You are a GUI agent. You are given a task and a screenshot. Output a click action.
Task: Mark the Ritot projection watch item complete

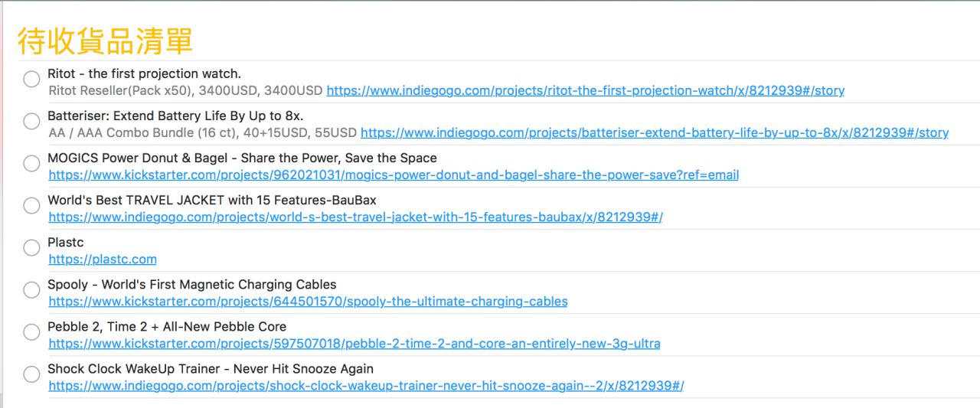31,80
